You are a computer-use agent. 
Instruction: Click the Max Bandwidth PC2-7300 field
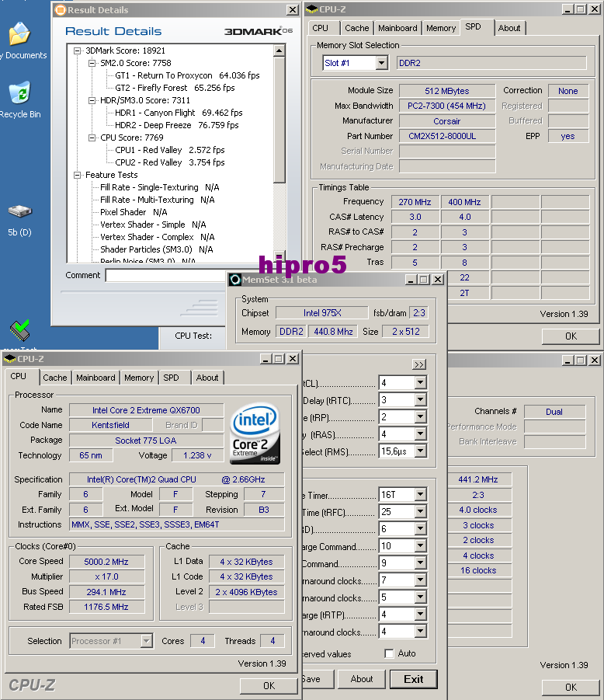point(447,106)
